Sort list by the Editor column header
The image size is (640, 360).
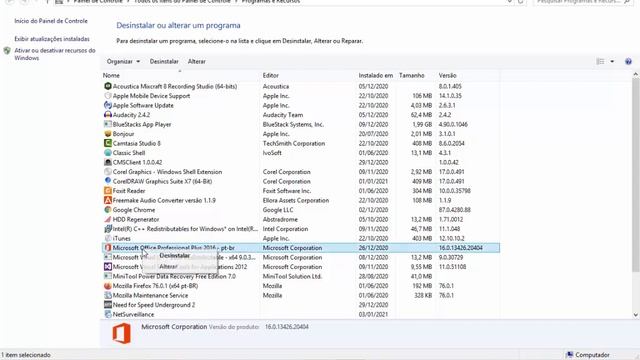271,76
